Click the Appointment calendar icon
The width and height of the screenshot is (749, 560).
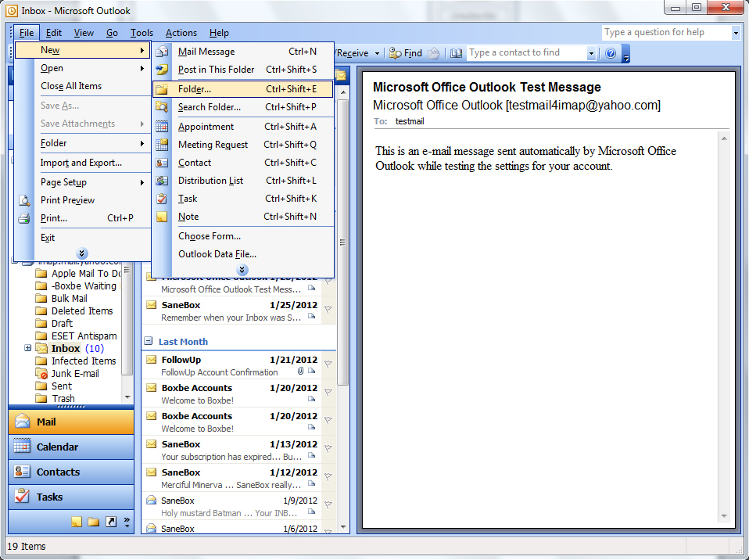point(162,127)
